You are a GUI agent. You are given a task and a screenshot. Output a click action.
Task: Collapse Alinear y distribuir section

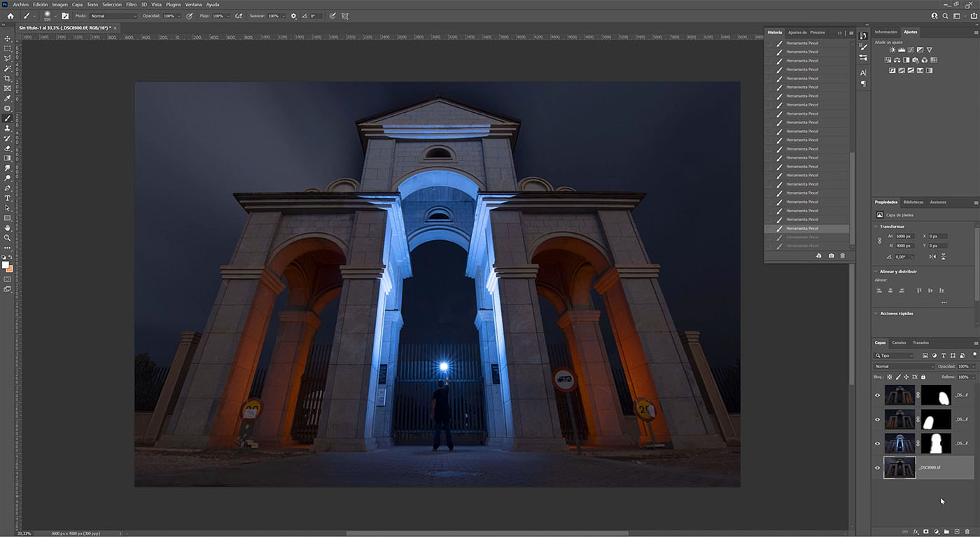point(876,271)
